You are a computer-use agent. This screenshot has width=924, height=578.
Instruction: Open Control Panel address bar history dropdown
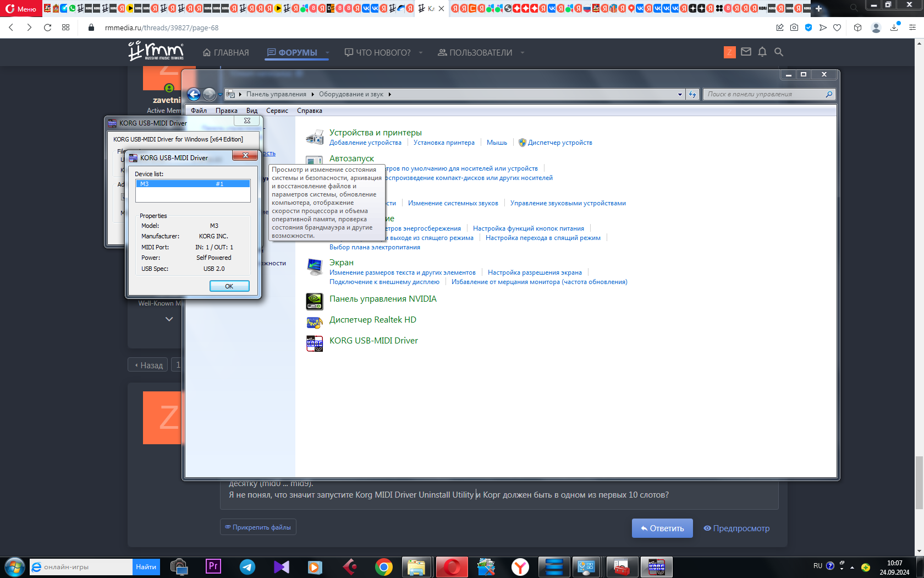pyautogui.click(x=680, y=94)
